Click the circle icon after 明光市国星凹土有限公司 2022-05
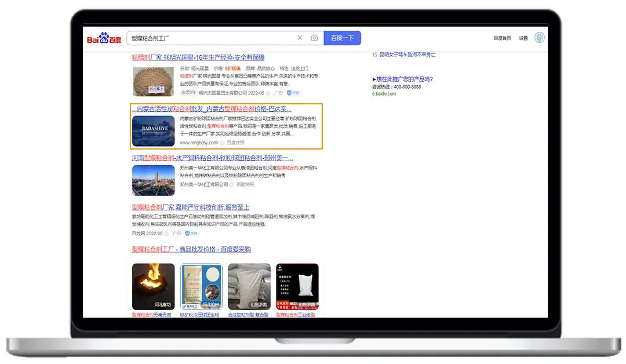This screenshot has height=364, width=626. [x=268, y=93]
